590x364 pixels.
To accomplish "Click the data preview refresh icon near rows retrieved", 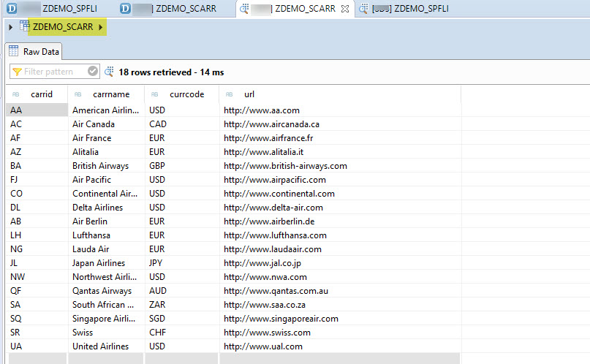I will click(109, 72).
